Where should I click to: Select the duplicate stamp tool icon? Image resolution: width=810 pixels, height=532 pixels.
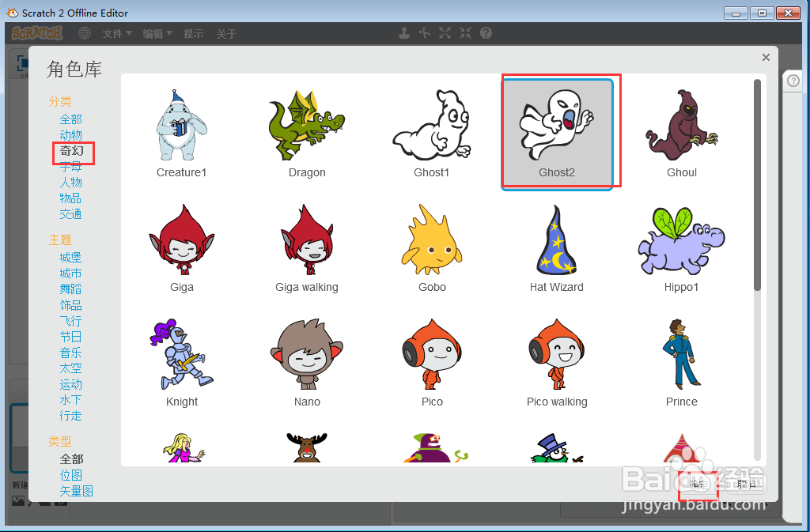click(x=404, y=33)
